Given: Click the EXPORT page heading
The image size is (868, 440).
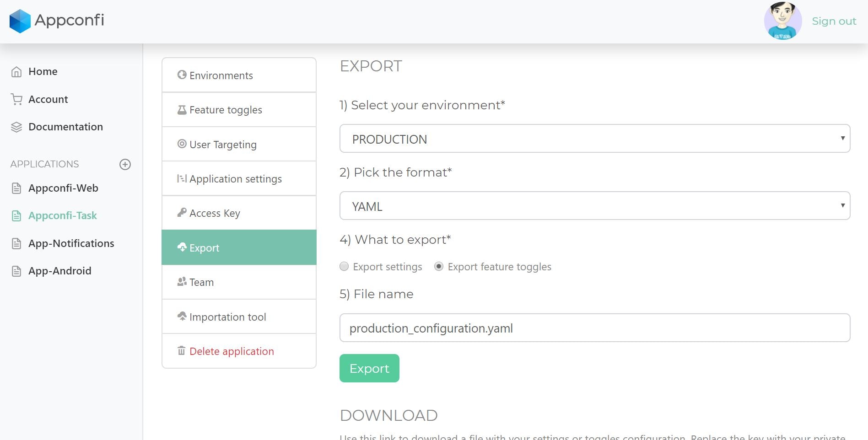Looking at the screenshot, I should [371, 66].
